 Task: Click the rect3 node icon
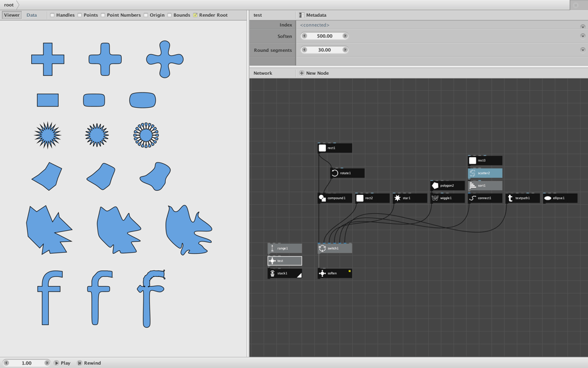click(x=473, y=160)
